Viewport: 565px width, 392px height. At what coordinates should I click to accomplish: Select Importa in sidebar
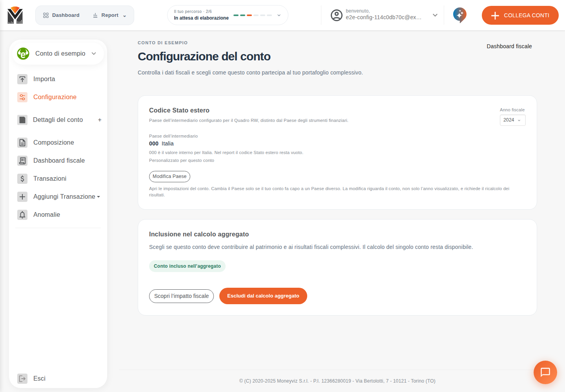point(44,79)
